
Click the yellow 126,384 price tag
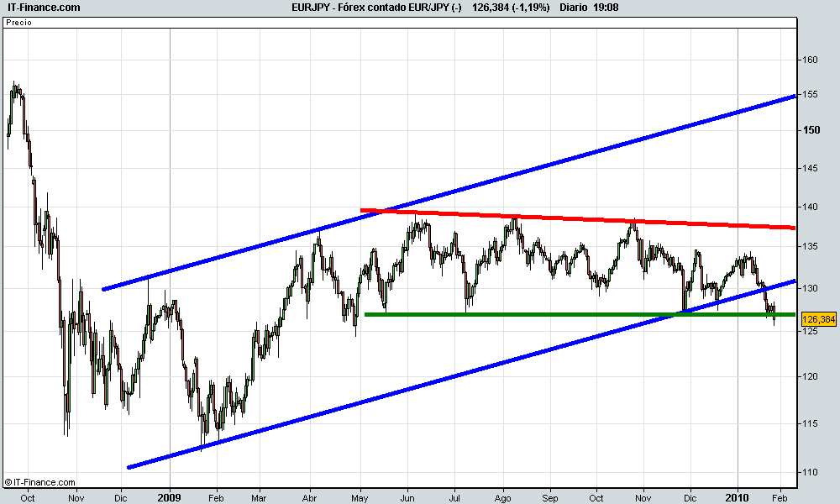pos(818,320)
